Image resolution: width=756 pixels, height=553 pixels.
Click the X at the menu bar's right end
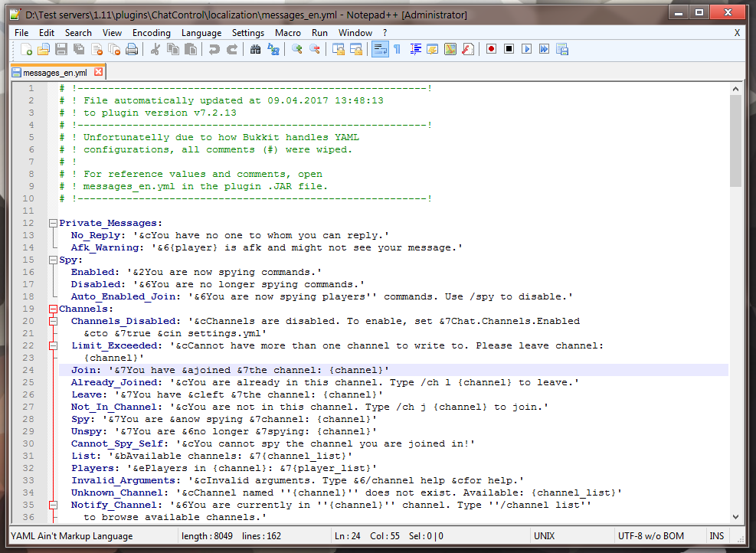pyautogui.click(x=737, y=33)
